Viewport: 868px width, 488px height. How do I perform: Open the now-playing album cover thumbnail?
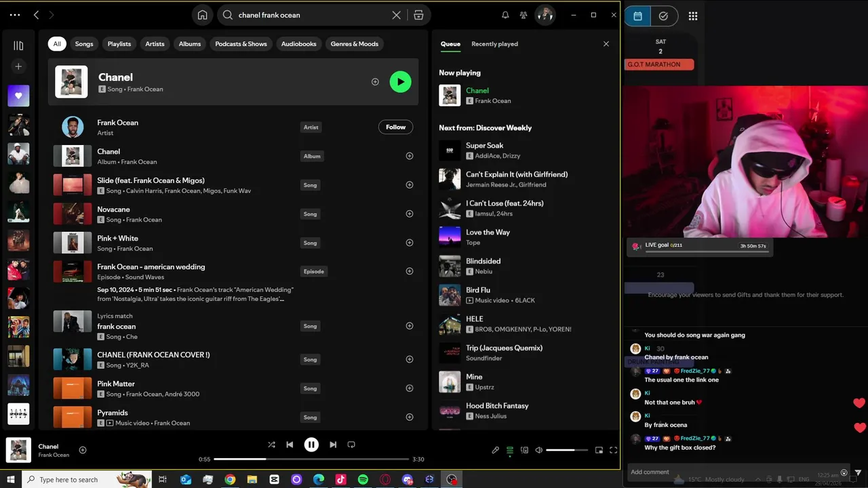pos(18,450)
